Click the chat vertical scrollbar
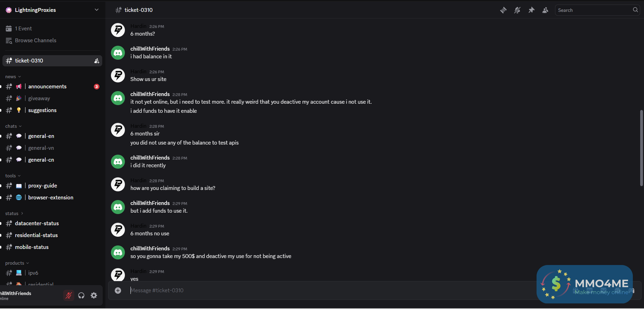Image resolution: width=644 pixels, height=309 pixels. (641, 148)
